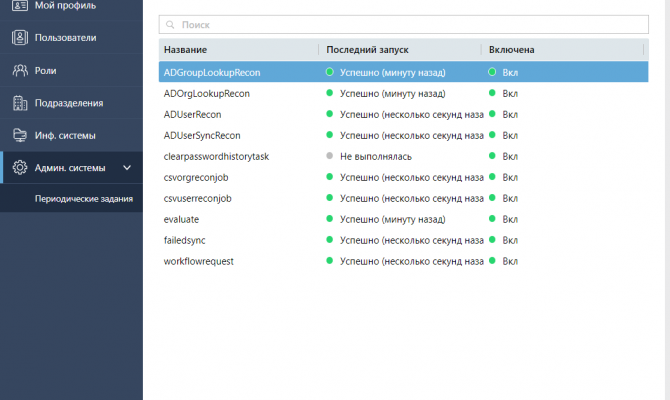Open the ADUserSyncRecon job row
Viewport: 670px width, 400px height.
coord(202,135)
